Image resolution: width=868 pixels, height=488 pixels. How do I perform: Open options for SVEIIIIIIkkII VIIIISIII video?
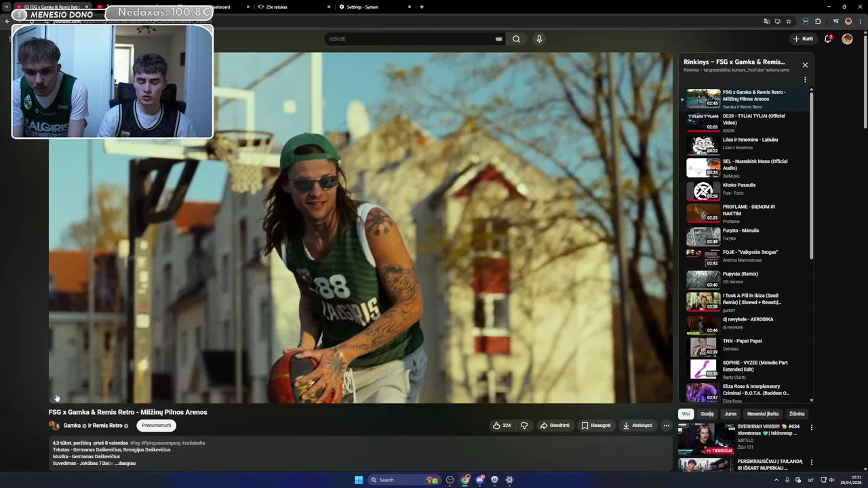tap(811, 427)
